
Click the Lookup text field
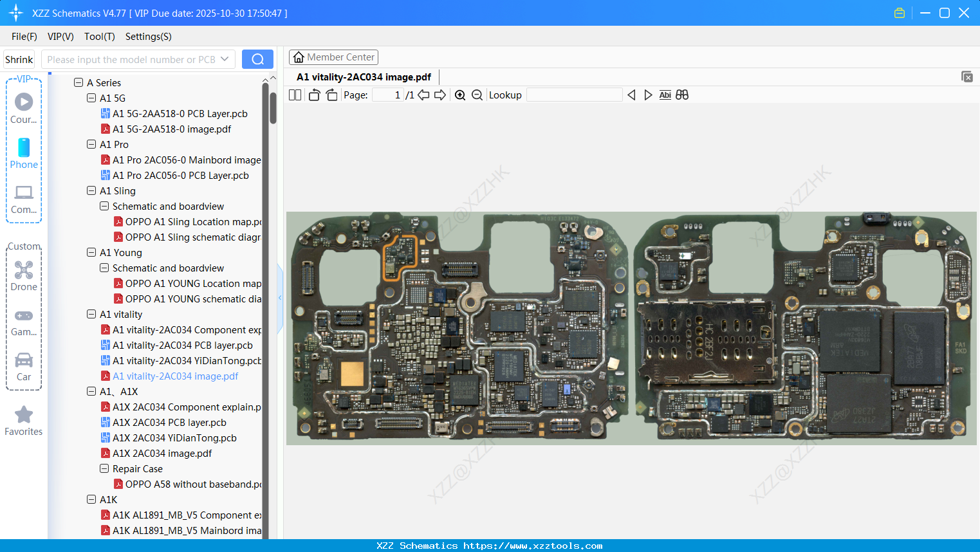click(574, 95)
